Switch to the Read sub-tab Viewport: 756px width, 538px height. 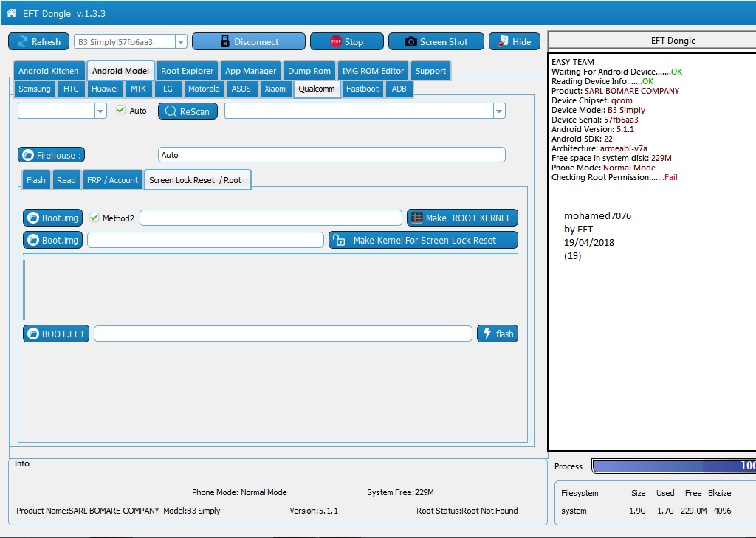(x=66, y=180)
